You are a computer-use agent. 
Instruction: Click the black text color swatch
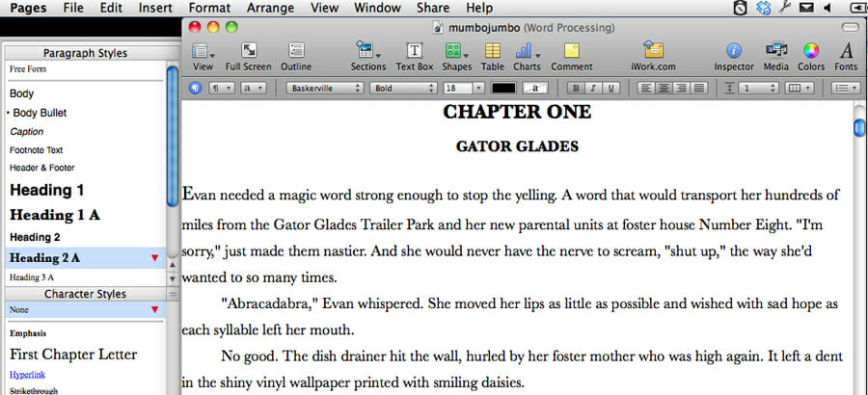click(503, 88)
